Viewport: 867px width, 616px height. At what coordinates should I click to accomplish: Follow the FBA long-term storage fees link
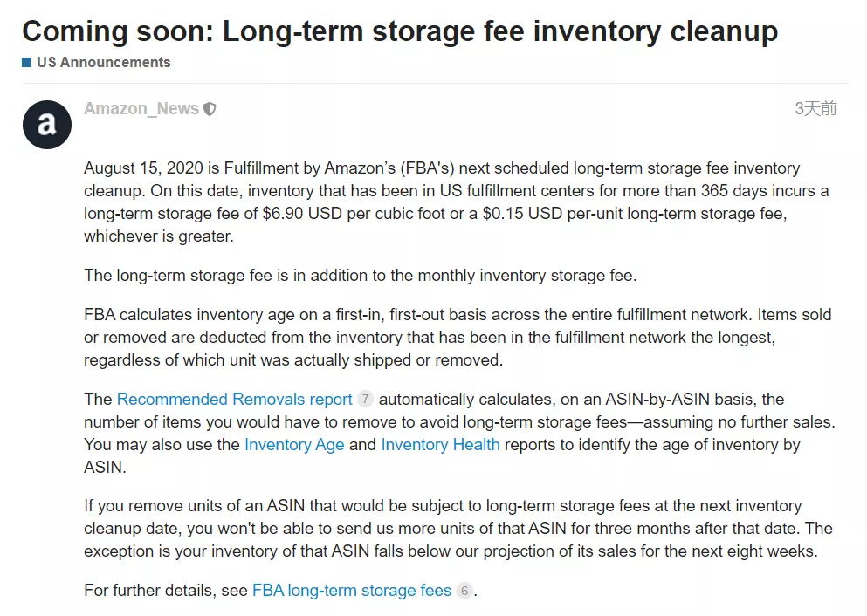point(351,591)
